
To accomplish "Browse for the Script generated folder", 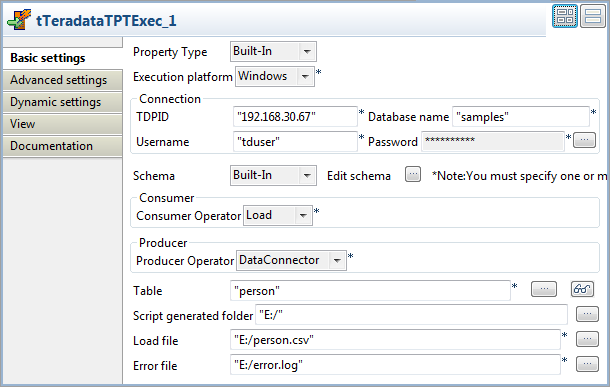I will (587, 314).
